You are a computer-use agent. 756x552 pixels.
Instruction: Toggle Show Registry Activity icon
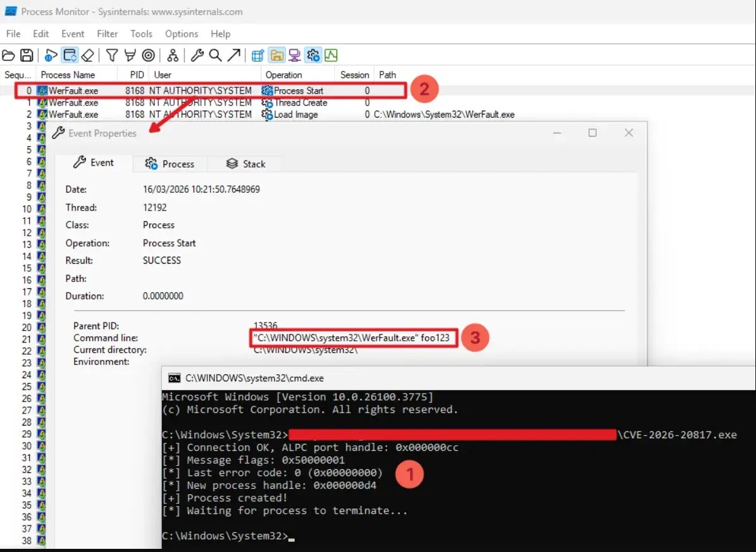coord(257,56)
